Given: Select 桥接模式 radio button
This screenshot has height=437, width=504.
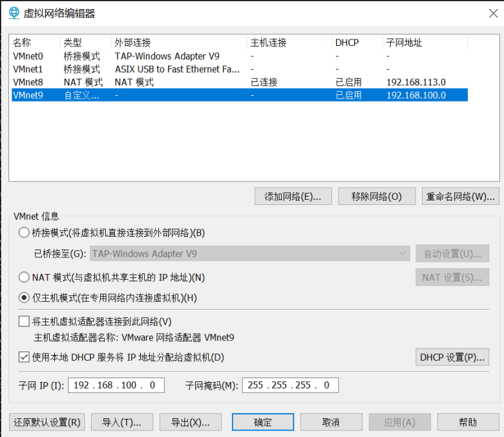Looking at the screenshot, I should [x=25, y=232].
